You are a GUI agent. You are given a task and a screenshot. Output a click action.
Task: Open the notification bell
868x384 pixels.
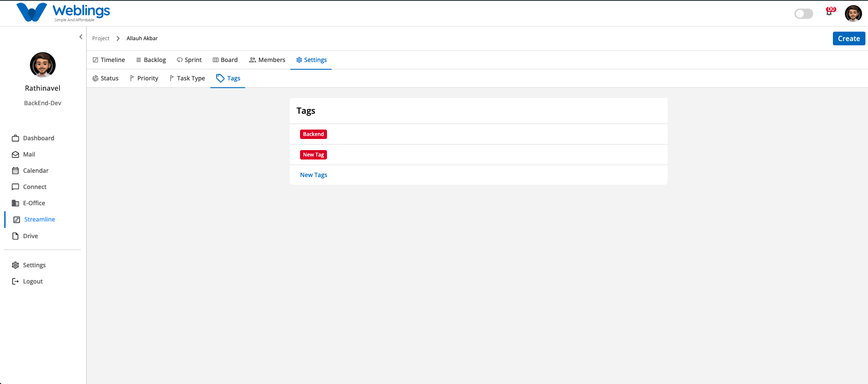pyautogui.click(x=829, y=12)
